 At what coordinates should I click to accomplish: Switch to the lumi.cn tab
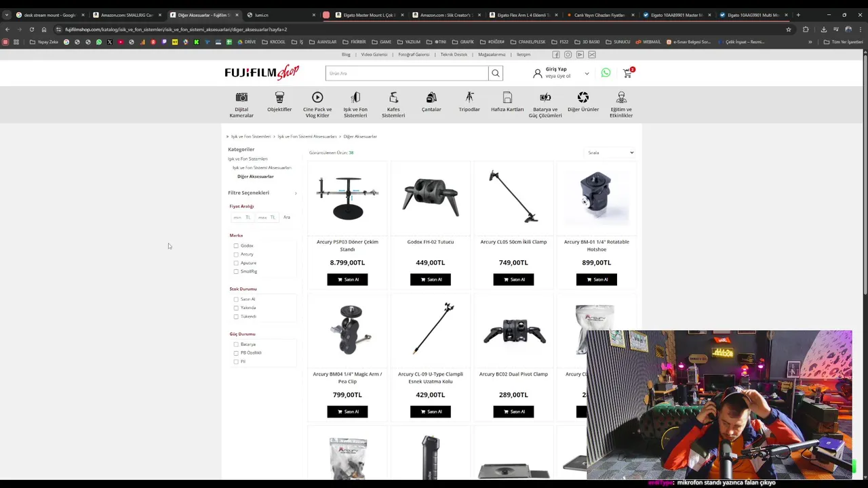click(279, 15)
